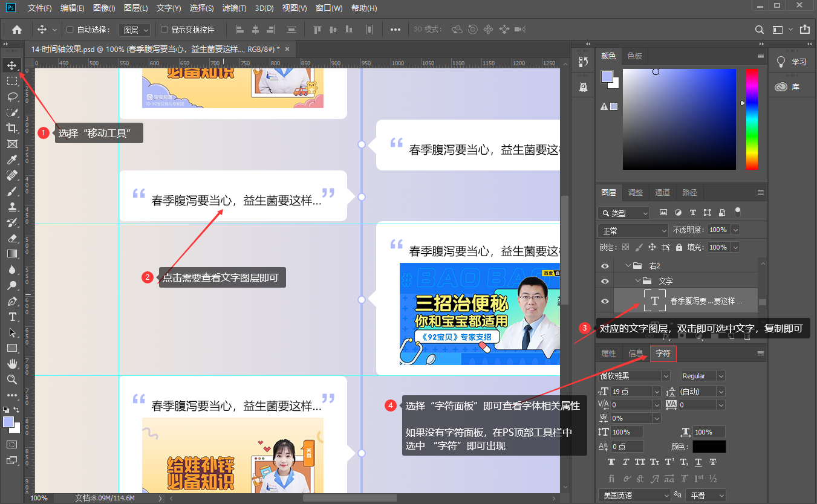
Task: Select the Clone Stamp tool
Action: point(12,207)
